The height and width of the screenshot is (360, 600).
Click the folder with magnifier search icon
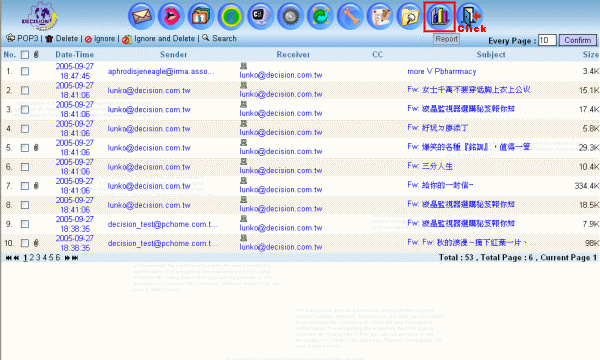[x=409, y=16]
